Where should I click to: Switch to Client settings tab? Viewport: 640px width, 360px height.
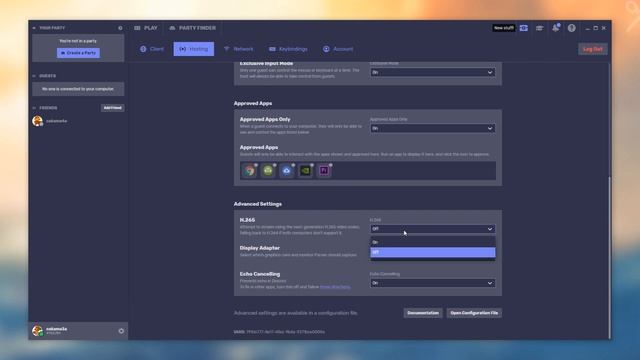click(152, 49)
